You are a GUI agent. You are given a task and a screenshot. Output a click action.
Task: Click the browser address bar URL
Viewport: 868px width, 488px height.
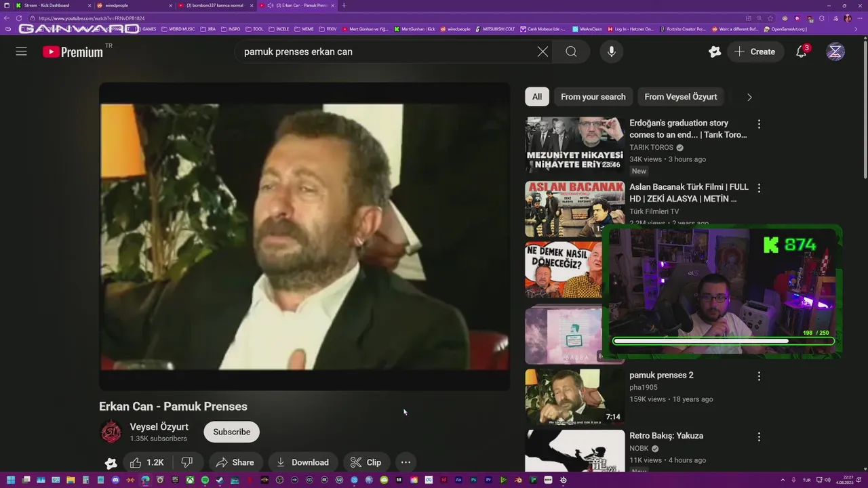tap(92, 18)
